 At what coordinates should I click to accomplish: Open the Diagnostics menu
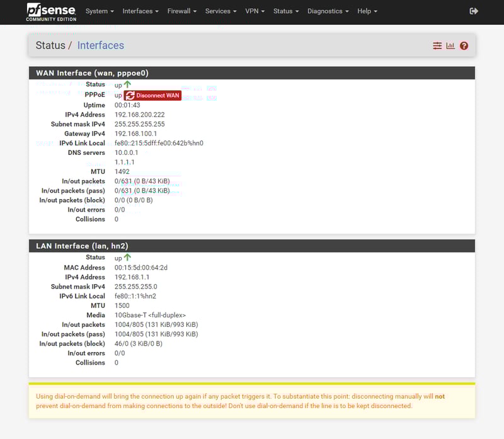pyautogui.click(x=328, y=11)
